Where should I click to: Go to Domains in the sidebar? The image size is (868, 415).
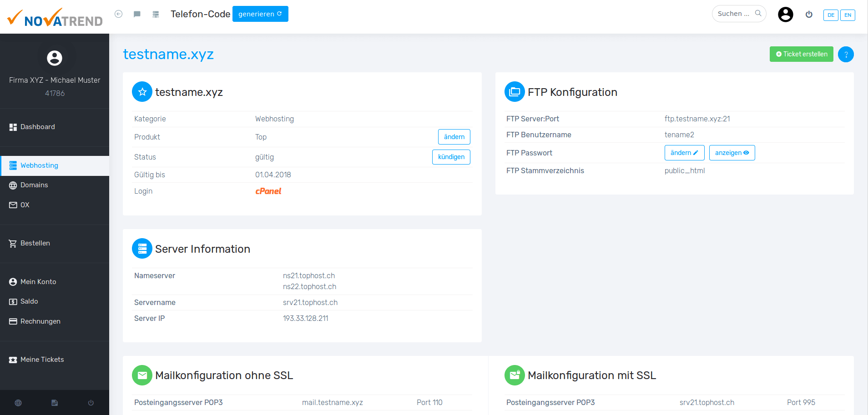click(x=34, y=185)
